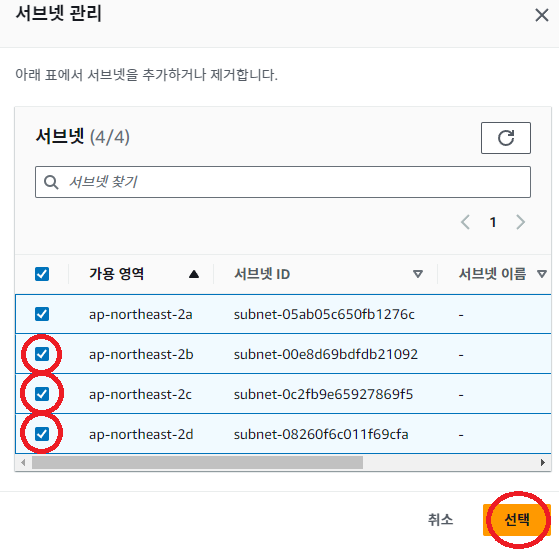Go to previous page of subnets
559x554 pixels.
(465, 222)
